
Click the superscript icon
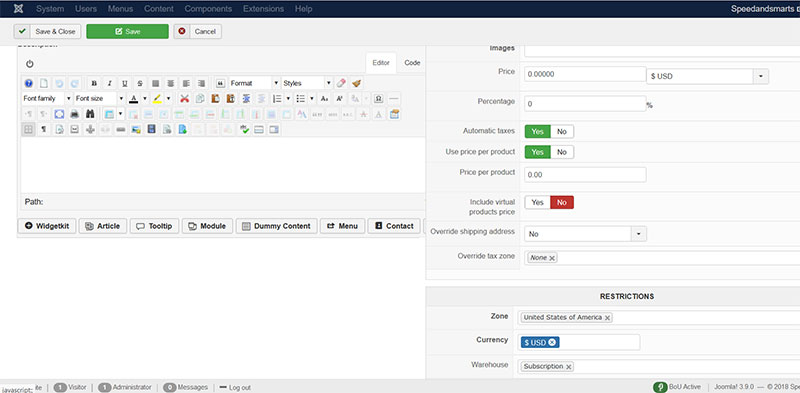340,99
